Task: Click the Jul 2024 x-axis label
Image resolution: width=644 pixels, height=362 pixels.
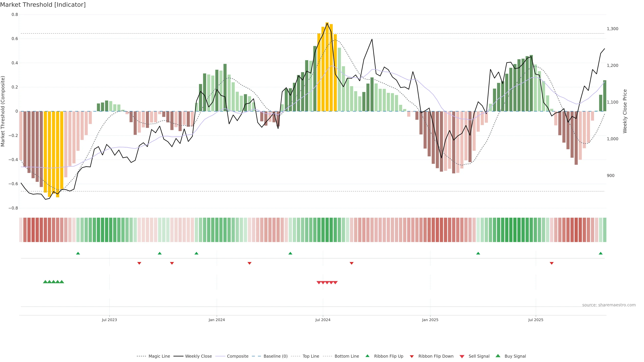Action: (323, 320)
